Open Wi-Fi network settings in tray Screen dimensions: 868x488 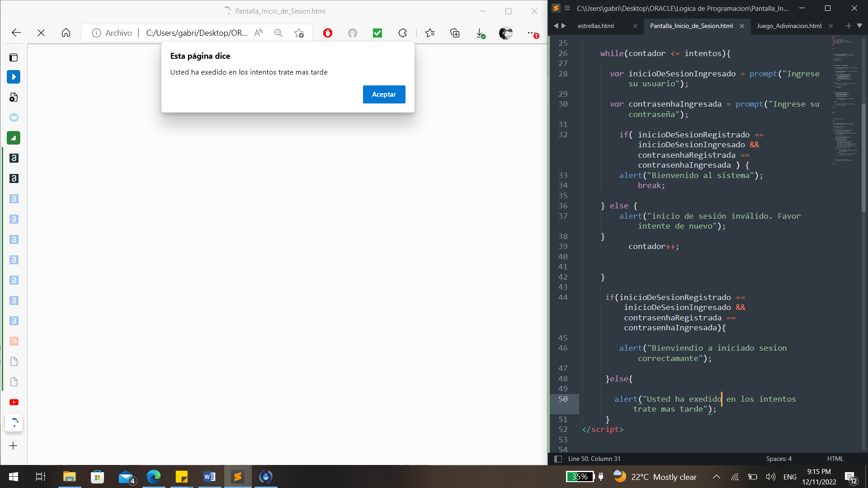(x=735, y=477)
